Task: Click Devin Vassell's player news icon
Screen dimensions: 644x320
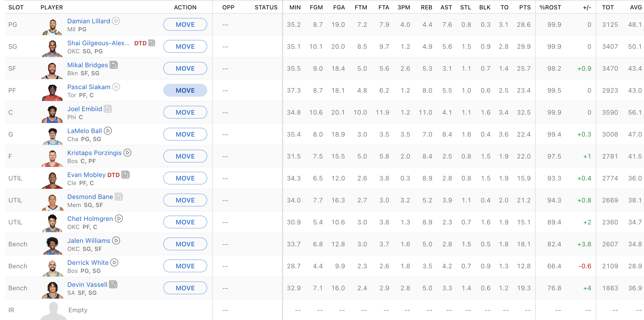Action: tap(113, 284)
